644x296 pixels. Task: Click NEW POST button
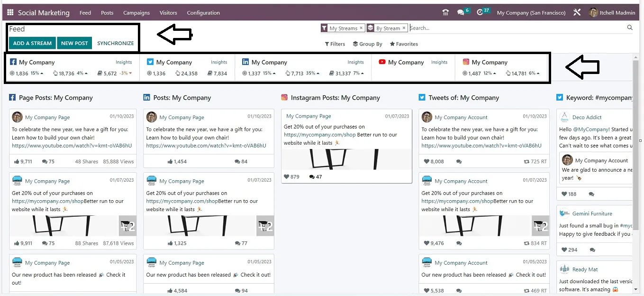74,43
